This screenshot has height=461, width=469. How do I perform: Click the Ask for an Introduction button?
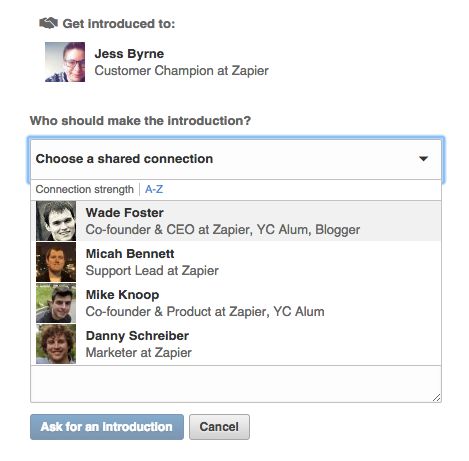click(x=107, y=427)
